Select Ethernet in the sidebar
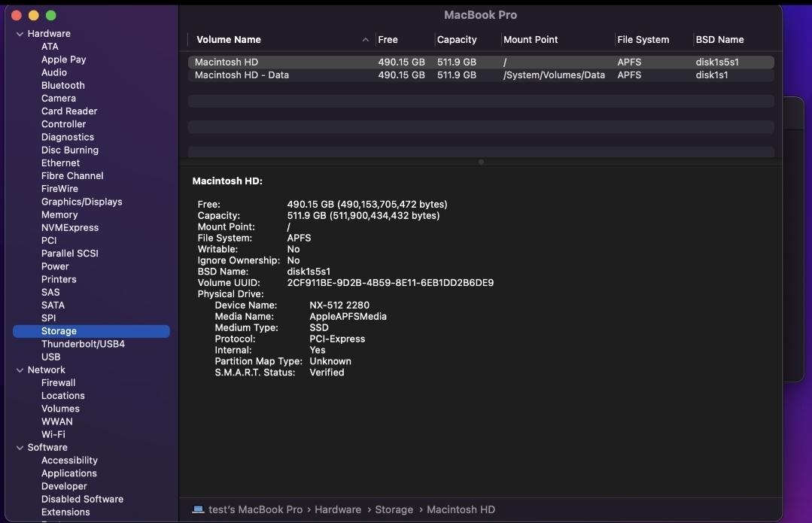Image resolution: width=812 pixels, height=523 pixels. pyautogui.click(x=61, y=163)
